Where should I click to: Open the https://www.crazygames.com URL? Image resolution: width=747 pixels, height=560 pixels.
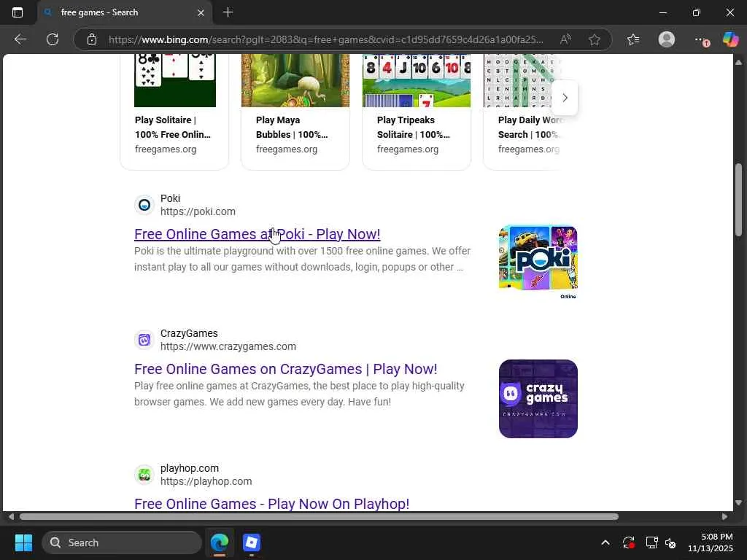pyautogui.click(x=228, y=346)
